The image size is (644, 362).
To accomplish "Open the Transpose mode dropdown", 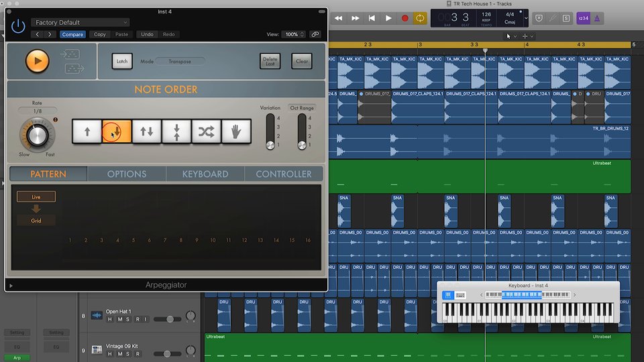I will (x=180, y=61).
